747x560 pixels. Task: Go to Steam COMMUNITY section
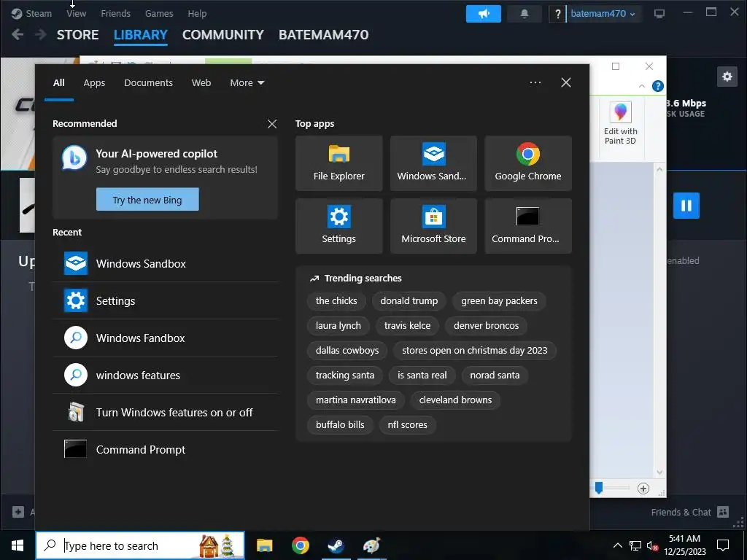223,35
